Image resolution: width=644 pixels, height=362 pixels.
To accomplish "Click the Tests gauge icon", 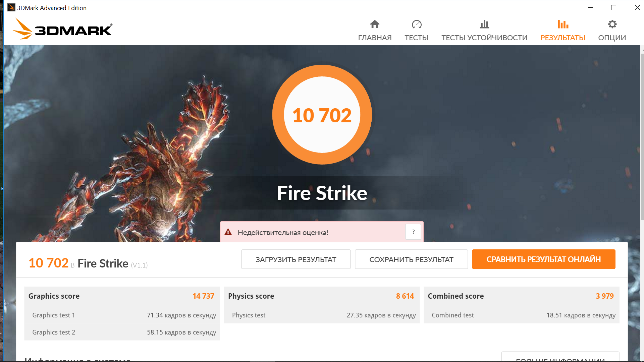I will (x=417, y=24).
